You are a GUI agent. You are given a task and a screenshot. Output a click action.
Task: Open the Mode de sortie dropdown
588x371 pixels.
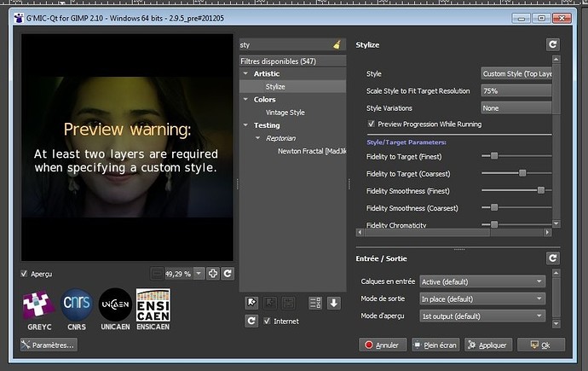coord(481,299)
